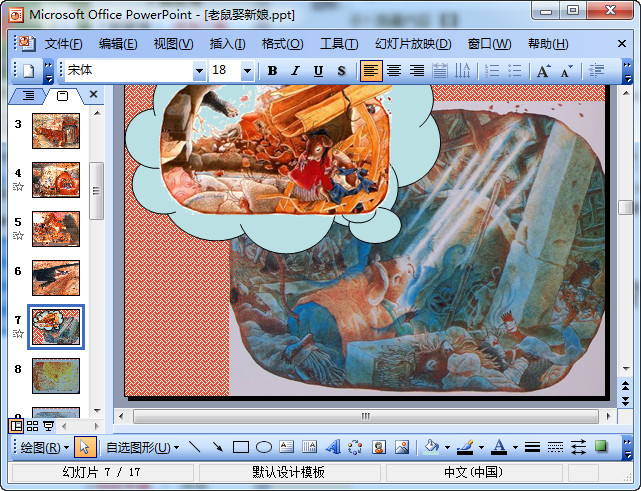Open the 窗口(W) menu
The image size is (641, 491).
click(x=489, y=44)
